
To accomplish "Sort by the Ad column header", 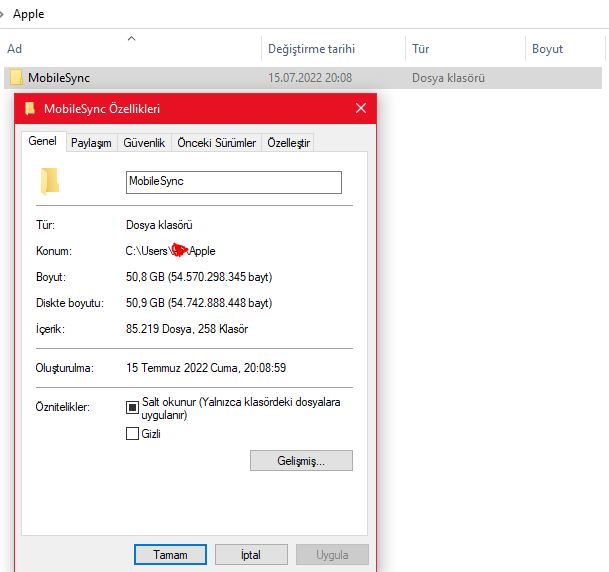I will tap(14, 49).
